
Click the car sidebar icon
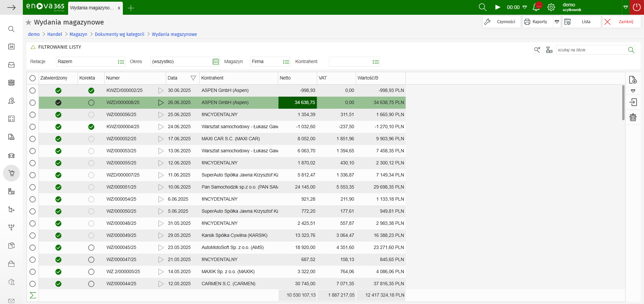(11, 155)
